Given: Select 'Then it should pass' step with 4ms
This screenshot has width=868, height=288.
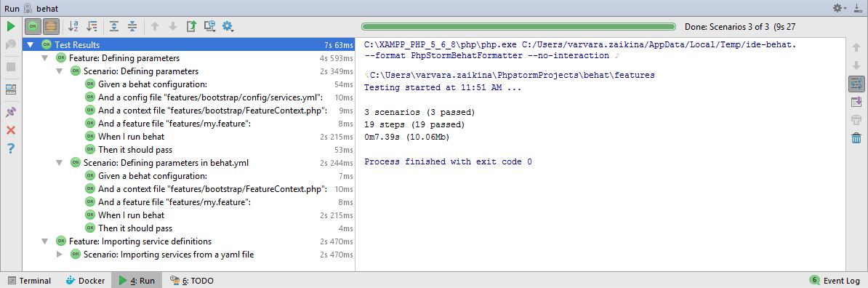Looking at the screenshot, I should [x=189, y=228].
